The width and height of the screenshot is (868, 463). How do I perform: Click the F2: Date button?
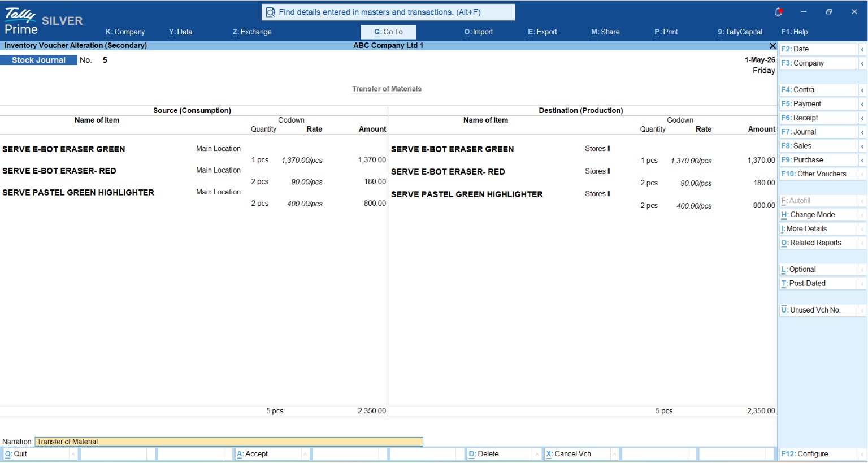coord(818,49)
